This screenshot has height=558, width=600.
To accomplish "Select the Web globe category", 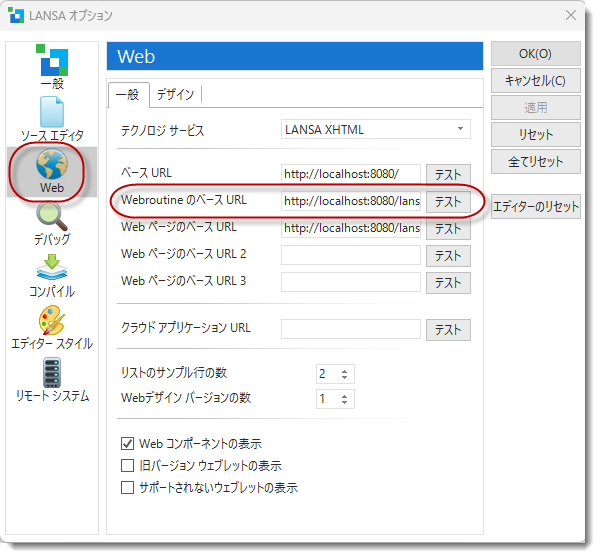I will tap(52, 171).
